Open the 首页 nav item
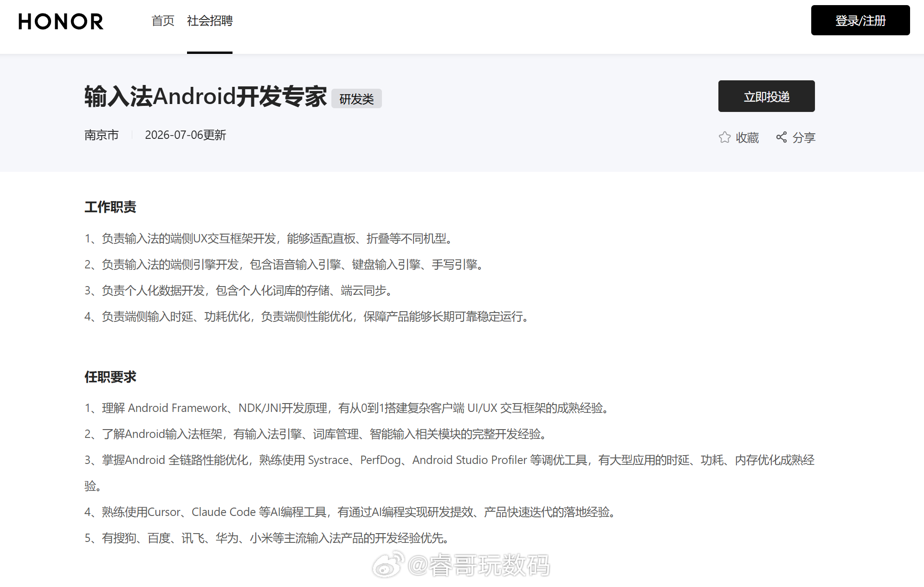Viewport: 924px width, 587px height. pos(163,21)
